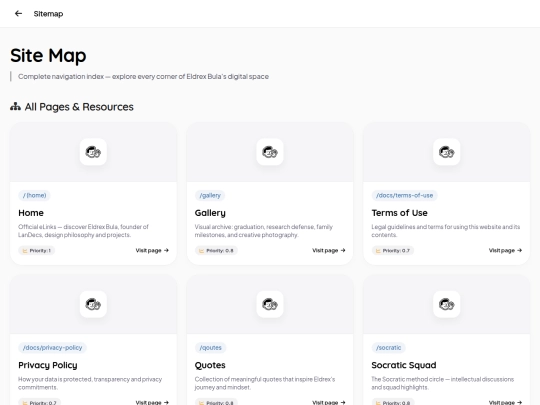Click the Priority: 0.7 badge on Terms of Use card
Viewport: 540px width, 405px height.
point(393,250)
